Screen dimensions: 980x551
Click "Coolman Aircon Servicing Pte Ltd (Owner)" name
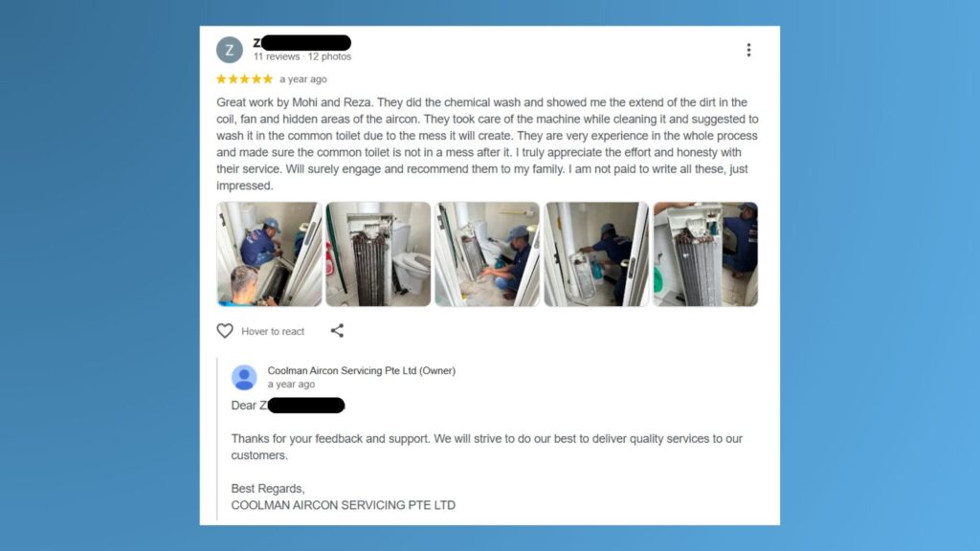pyautogui.click(x=361, y=370)
